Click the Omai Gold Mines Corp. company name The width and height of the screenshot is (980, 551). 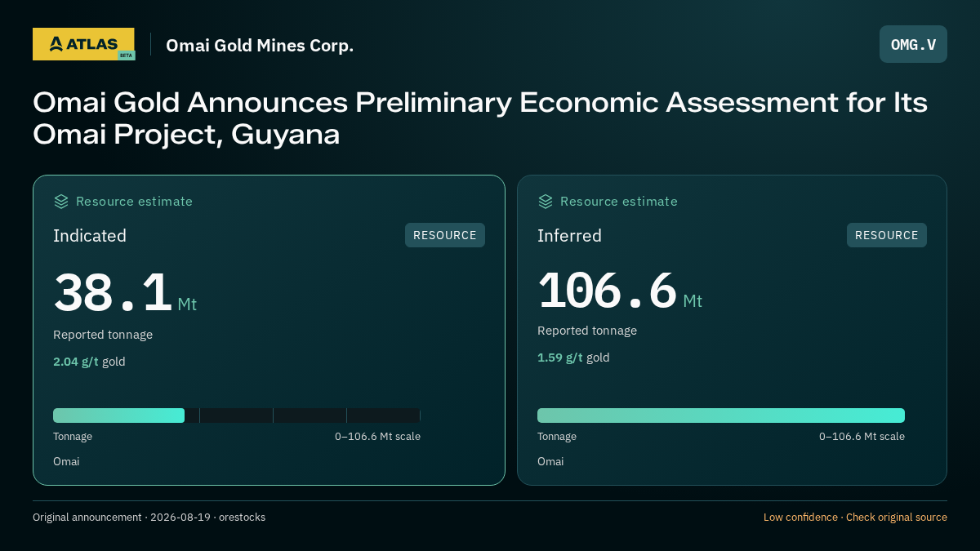click(x=260, y=46)
